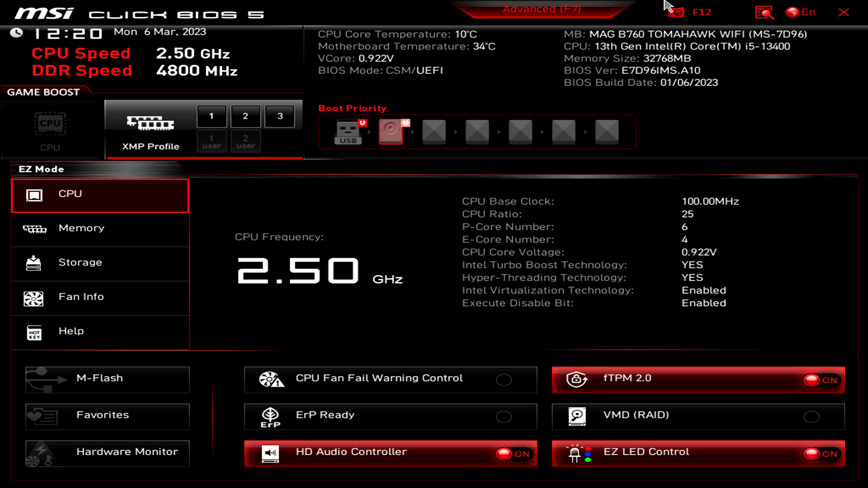Switch to Advanced mode (F7)
Screen dimensions: 868x488
pos(541,9)
